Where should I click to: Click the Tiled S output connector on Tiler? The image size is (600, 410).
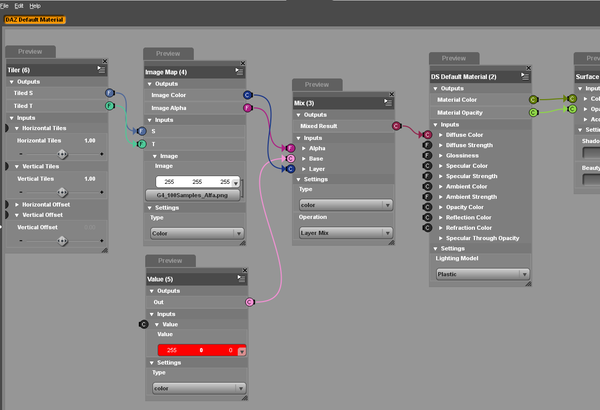pyautogui.click(x=110, y=93)
